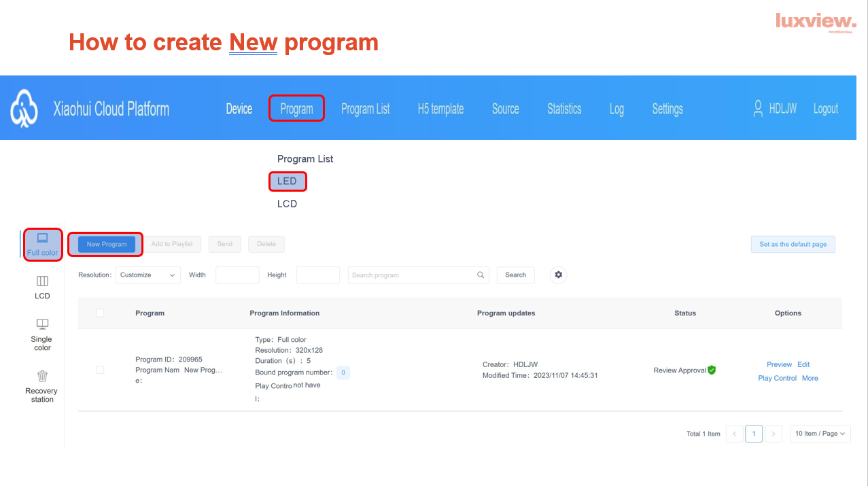Expand the 10 Item / Page dropdown
Viewport: 868px width, 486px height.
(820, 434)
